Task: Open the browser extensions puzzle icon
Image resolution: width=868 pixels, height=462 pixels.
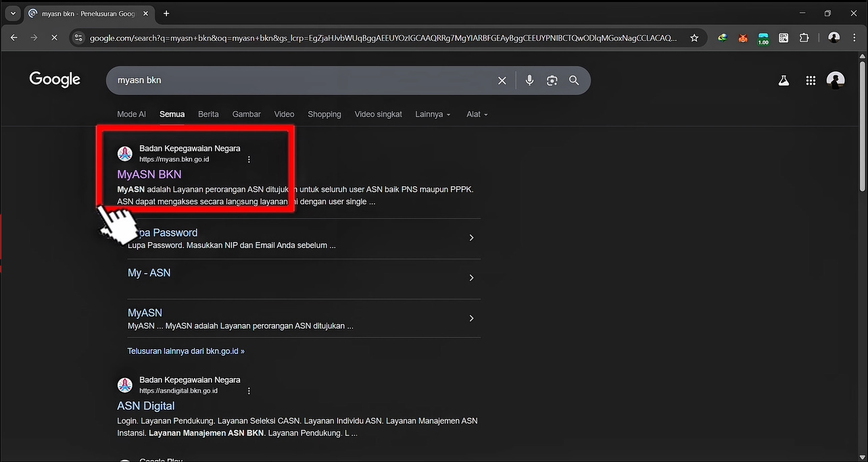Action: point(804,38)
